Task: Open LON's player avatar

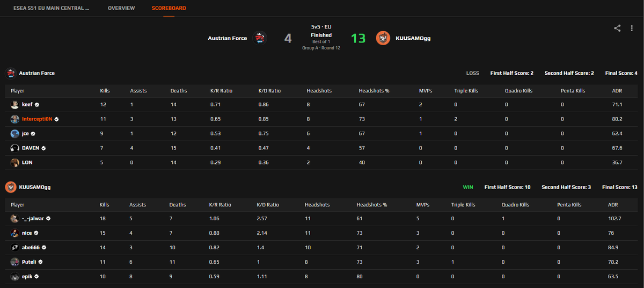Action: [x=14, y=162]
